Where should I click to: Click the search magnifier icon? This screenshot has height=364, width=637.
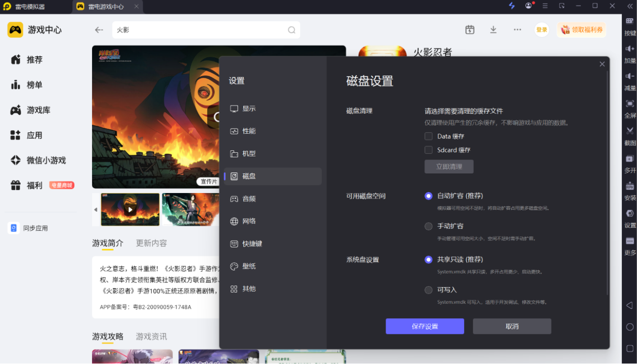292,30
